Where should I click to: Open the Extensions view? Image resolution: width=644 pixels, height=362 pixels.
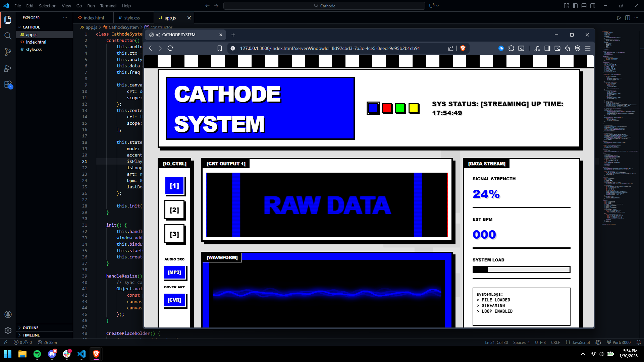pyautogui.click(x=8, y=84)
